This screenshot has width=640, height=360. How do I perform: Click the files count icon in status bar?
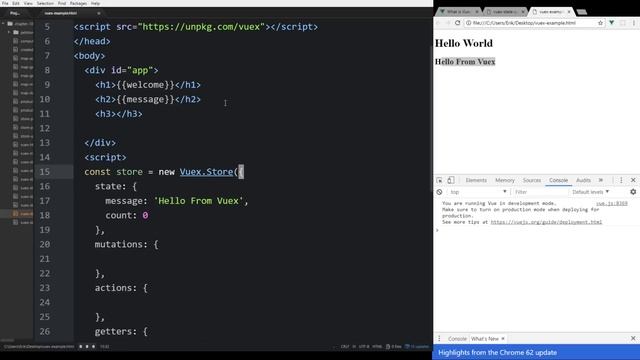pos(394,347)
